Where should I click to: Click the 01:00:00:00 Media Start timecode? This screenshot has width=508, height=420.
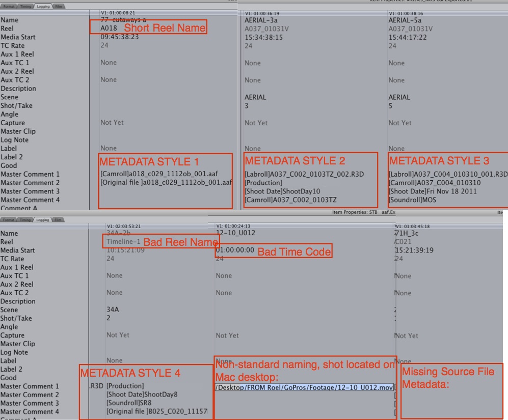pyautogui.click(x=235, y=250)
